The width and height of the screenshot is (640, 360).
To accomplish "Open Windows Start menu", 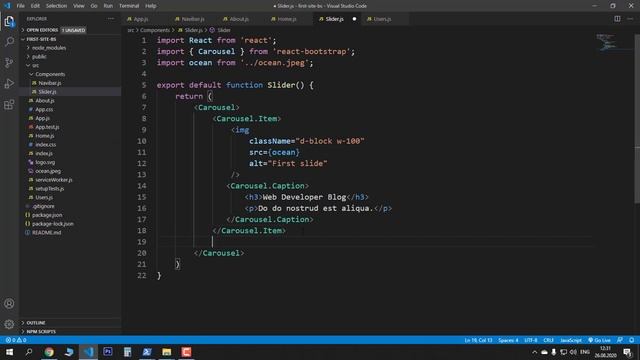I will click(x=9, y=352).
